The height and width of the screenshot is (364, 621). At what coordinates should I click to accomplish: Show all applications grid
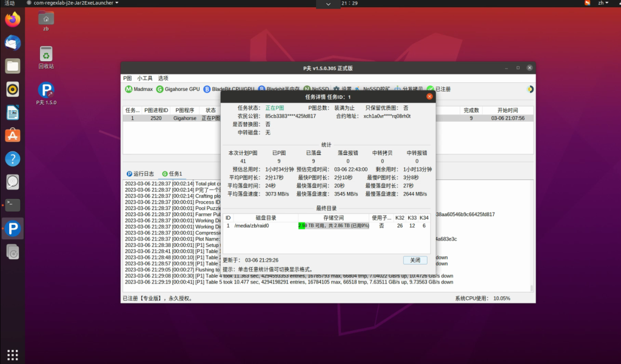(13, 354)
